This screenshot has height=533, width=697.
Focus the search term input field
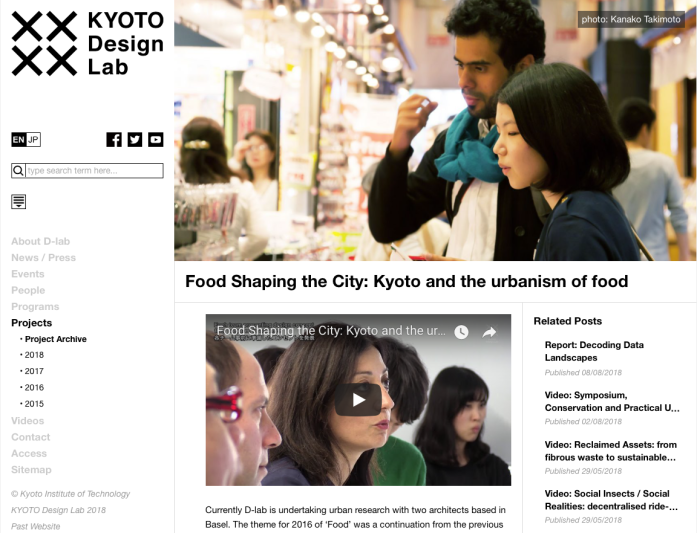coord(94,171)
